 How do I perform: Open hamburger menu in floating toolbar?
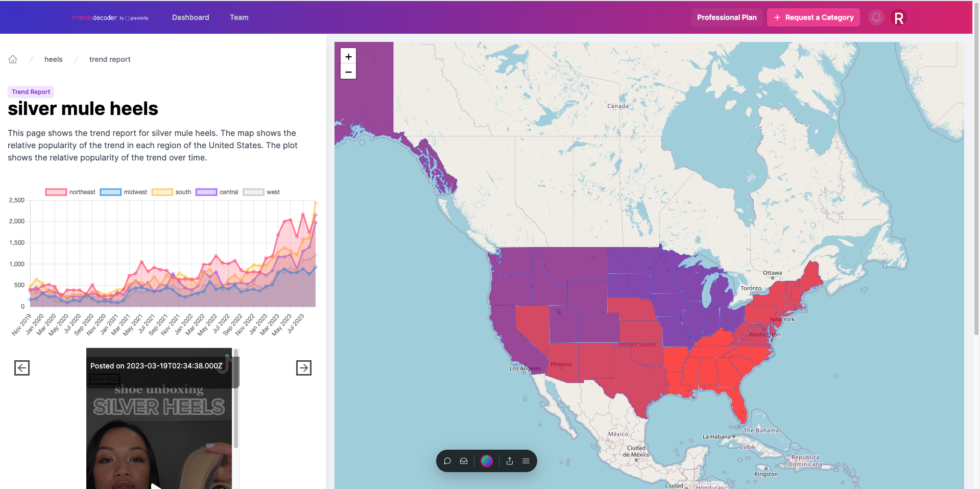[x=526, y=461]
